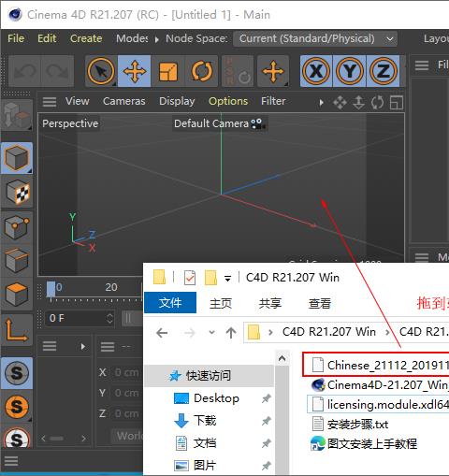This screenshot has height=476, width=449.
Task: Click the PSR reset icon
Action: 238,71
